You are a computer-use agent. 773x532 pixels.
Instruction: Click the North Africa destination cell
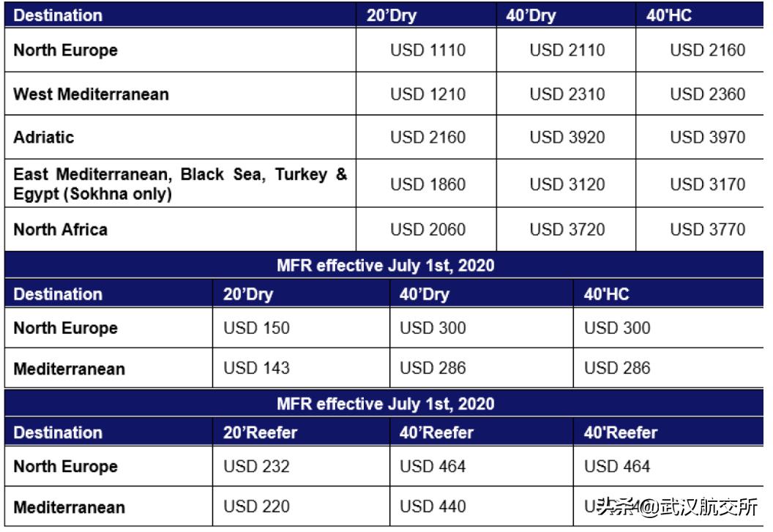61,229
